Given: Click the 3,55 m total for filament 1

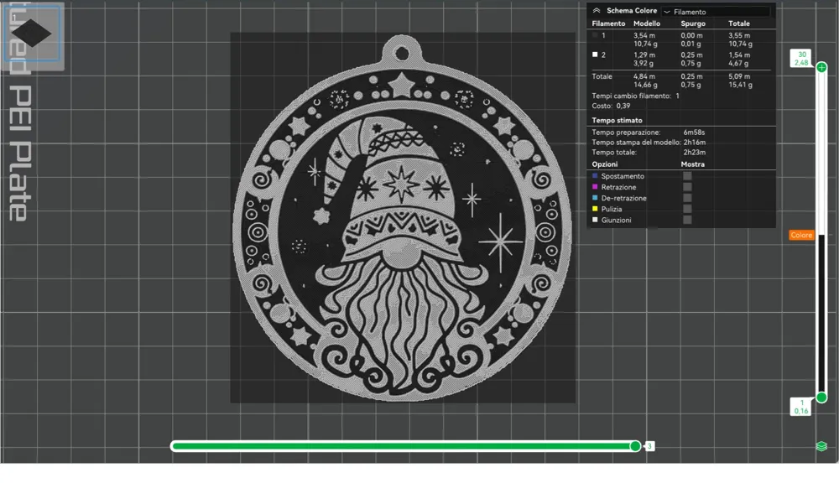Looking at the screenshot, I should (x=739, y=35).
